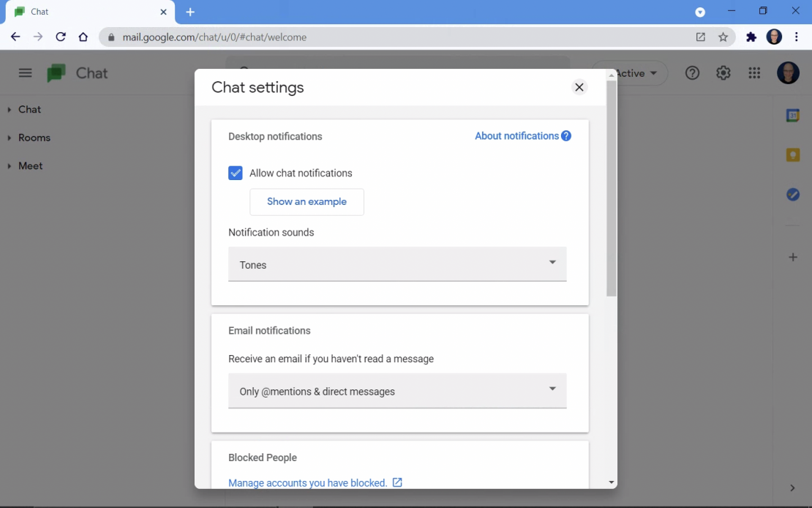Open the main hamburger menu
The width and height of the screenshot is (812, 508).
(x=25, y=72)
